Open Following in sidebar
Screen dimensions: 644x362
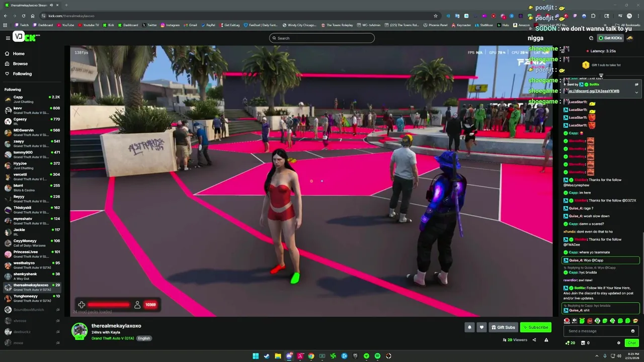pyautogui.click(x=22, y=73)
